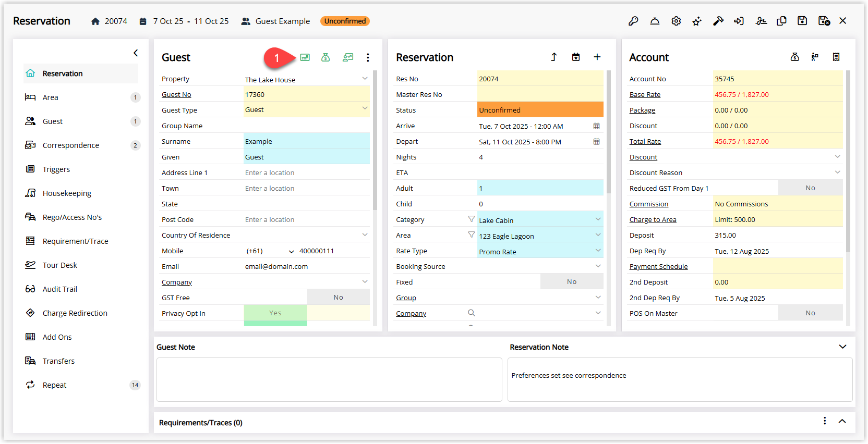Toggle Privacy Opt In switch
Viewport: 868px width, 444px height.
click(275, 313)
